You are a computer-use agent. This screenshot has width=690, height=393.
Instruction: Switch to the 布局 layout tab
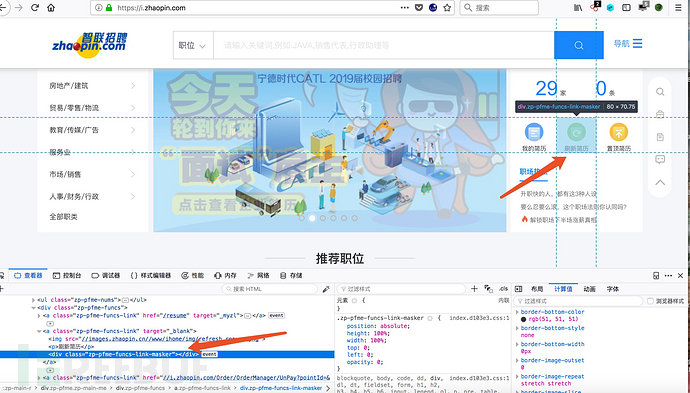pyautogui.click(x=537, y=289)
